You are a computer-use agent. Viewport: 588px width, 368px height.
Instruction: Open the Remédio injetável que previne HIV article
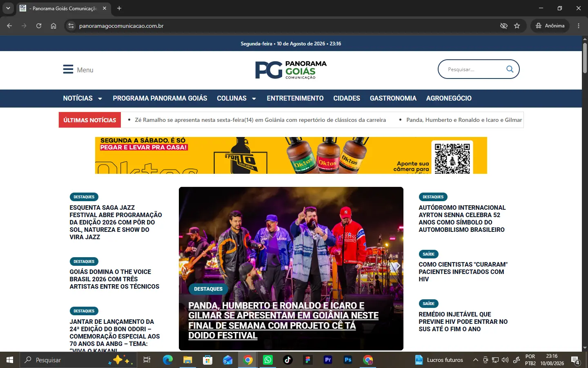463,321
